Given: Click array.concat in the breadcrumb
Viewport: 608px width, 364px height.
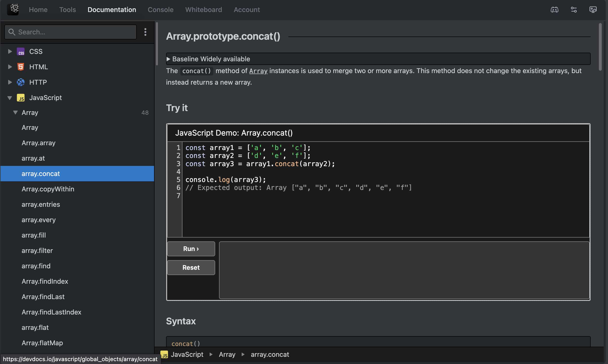Looking at the screenshot, I should [270, 355].
